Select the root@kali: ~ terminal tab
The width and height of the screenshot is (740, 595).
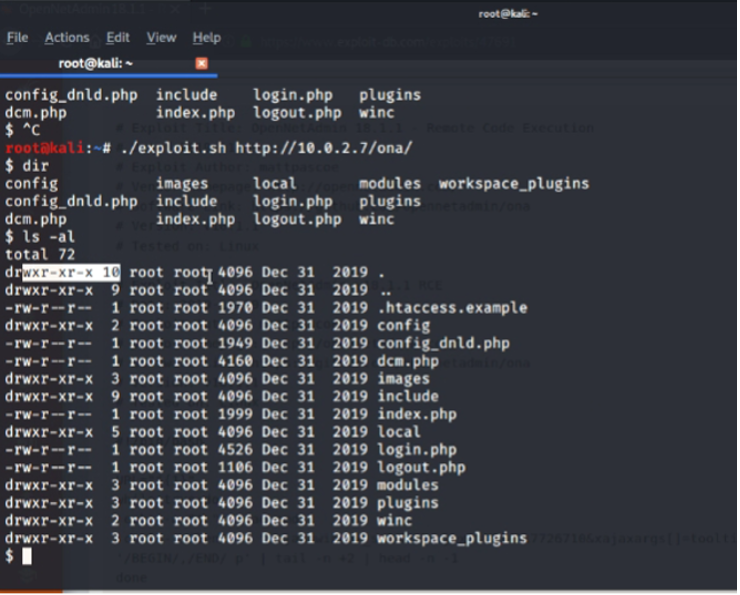pyautogui.click(x=96, y=63)
